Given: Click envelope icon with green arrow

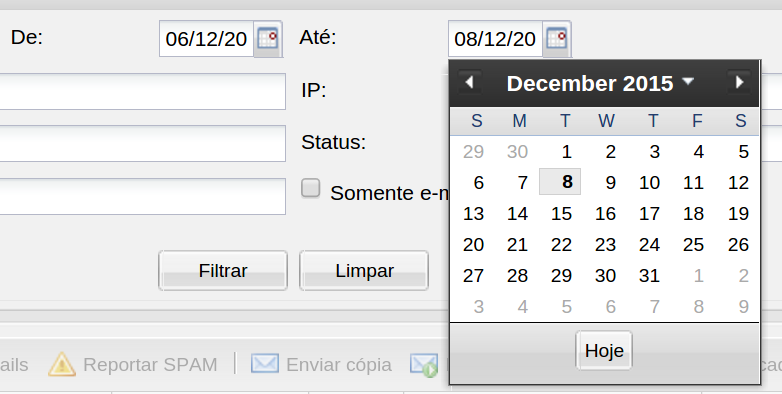Looking at the screenshot, I should pyautogui.click(x=424, y=365).
